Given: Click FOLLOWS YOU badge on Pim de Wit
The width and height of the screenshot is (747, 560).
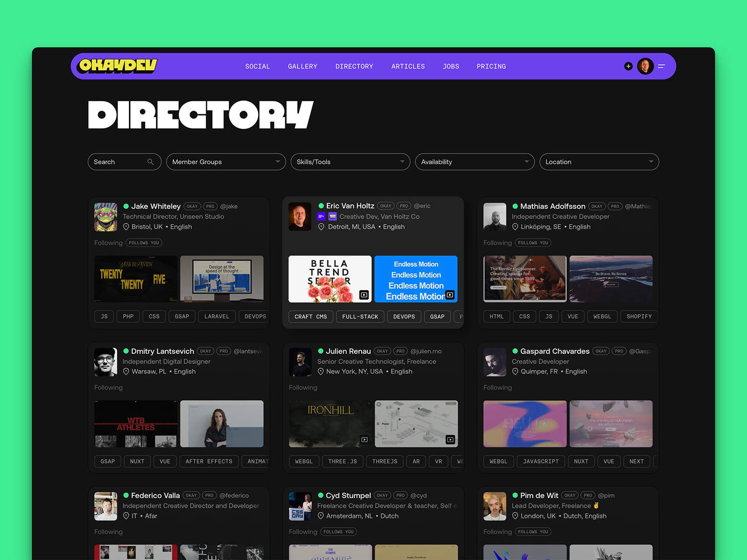Looking at the screenshot, I should (533, 532).
